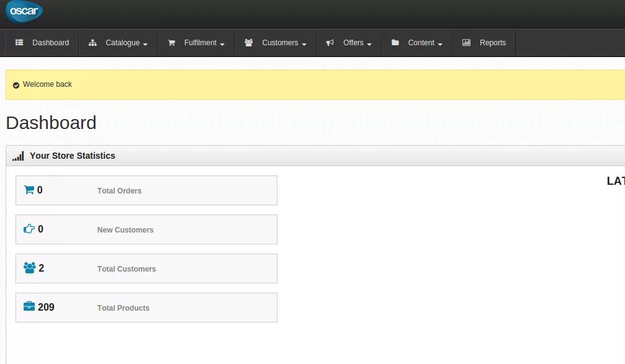The width and height of the screenshot is (625, 364).
Task: Open the Catalogue menu
Action: coord(118,43)
